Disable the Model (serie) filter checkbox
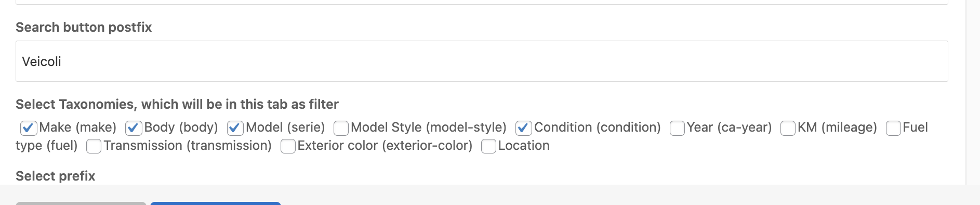 point(235,127)
